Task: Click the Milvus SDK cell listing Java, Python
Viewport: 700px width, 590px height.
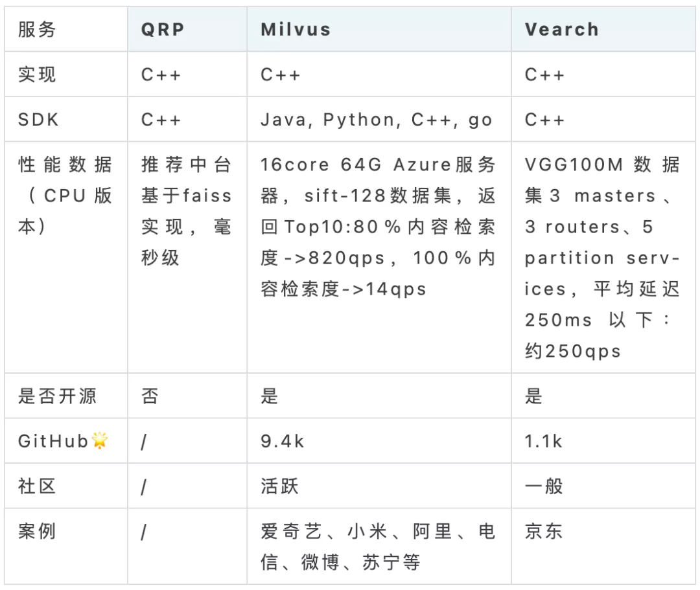Action: [x=379, y=119]
